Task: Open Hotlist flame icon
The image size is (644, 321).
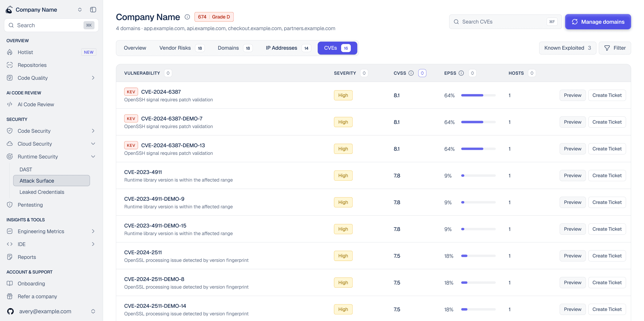Action: coord(10,52)
